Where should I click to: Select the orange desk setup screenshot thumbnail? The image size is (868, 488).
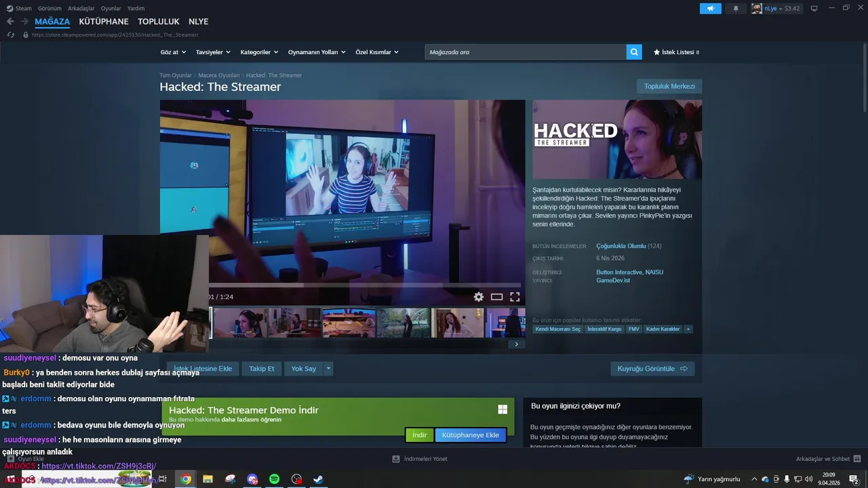tap(349, 323)
